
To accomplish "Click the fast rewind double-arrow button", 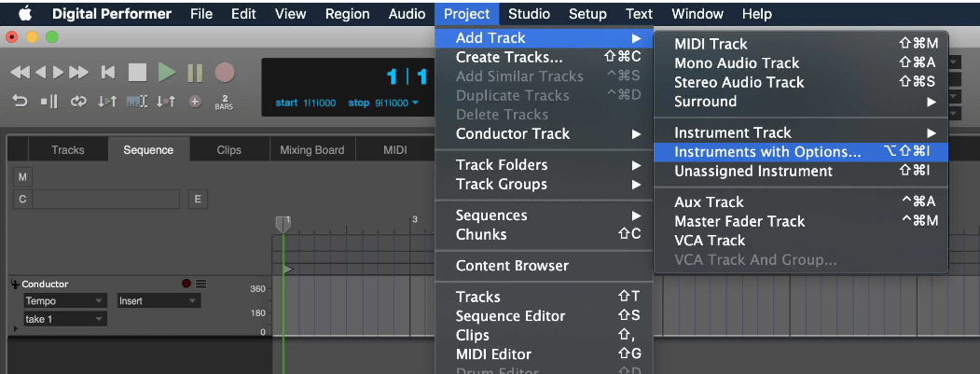I will [x=20, y=73].
